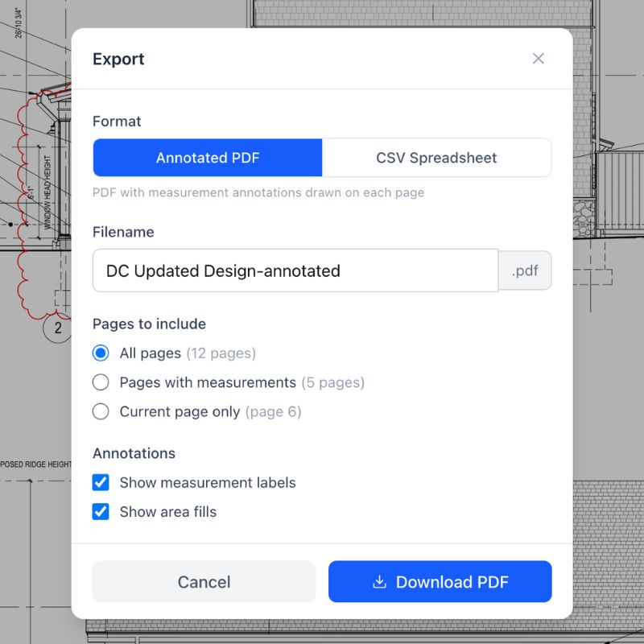Click into the Filename text field
644x644 pixels.
click(x=295, y=270)
